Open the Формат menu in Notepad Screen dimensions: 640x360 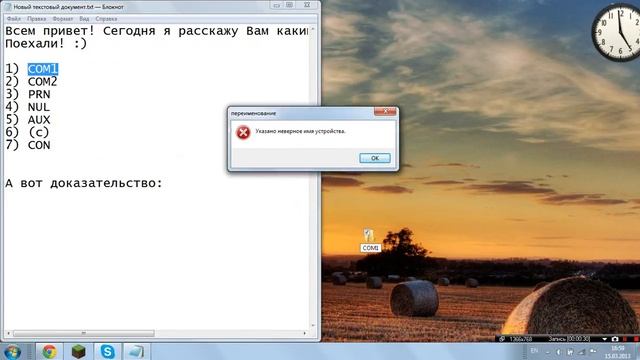(x=62, y=19)
